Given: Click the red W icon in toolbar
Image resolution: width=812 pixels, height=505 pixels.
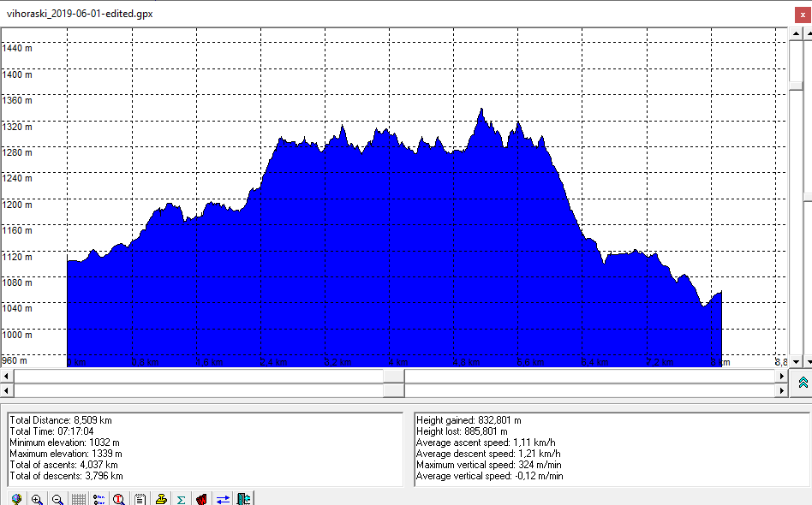Looking at the screenshot, I should [x=201, y=499].
